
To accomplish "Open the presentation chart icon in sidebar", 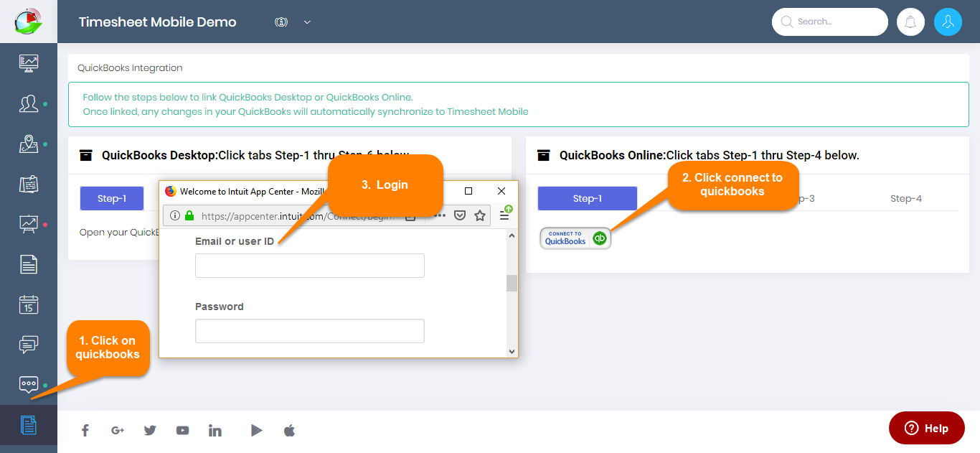I will click(29, 224).
